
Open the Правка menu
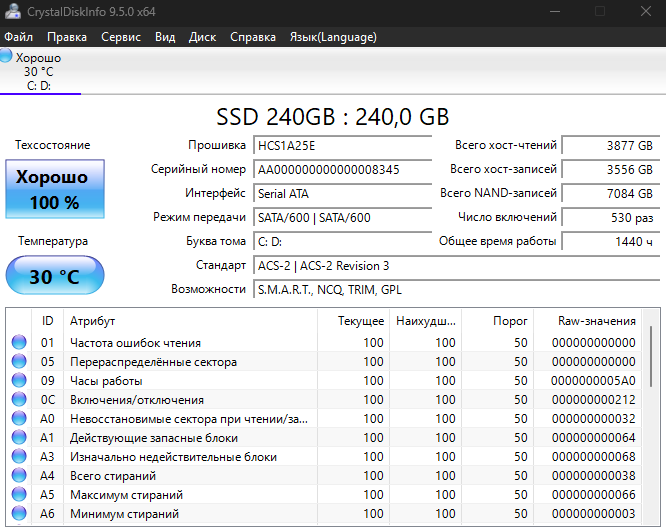(67, 37)
